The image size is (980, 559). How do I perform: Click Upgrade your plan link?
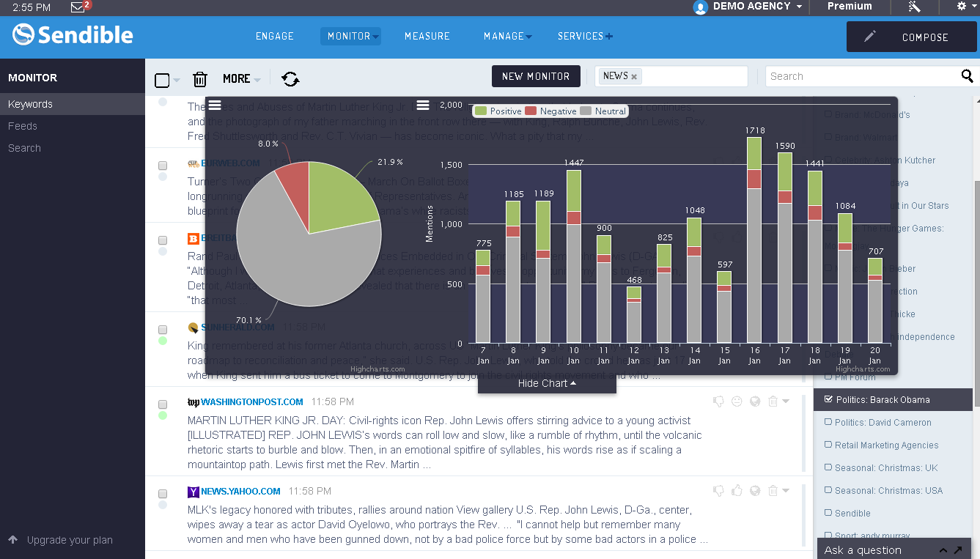pos(70,540)
